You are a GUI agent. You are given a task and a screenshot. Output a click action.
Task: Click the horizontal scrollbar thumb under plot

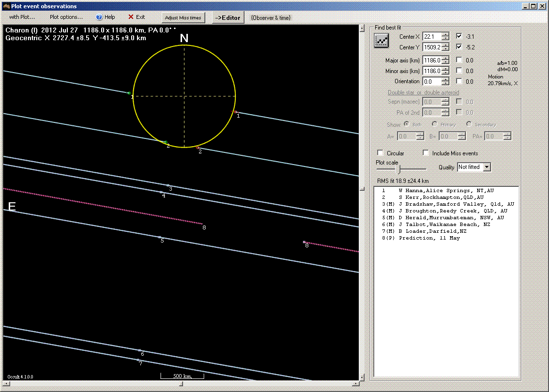tap(181, 384)
